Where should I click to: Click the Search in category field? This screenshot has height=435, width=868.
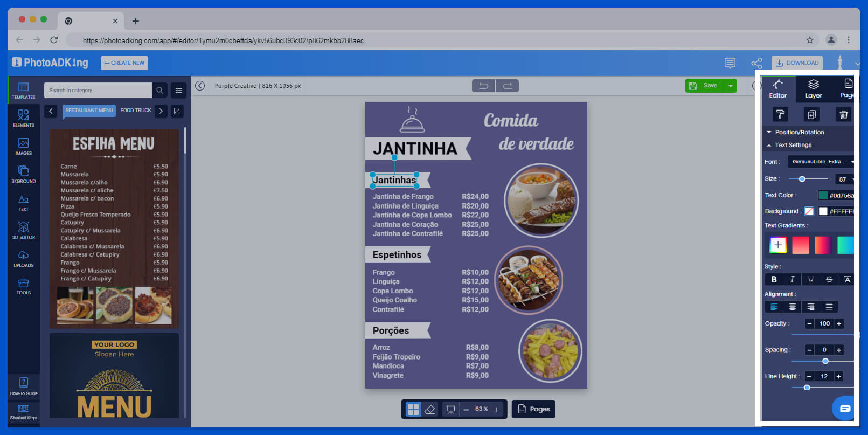click(98, 91)
